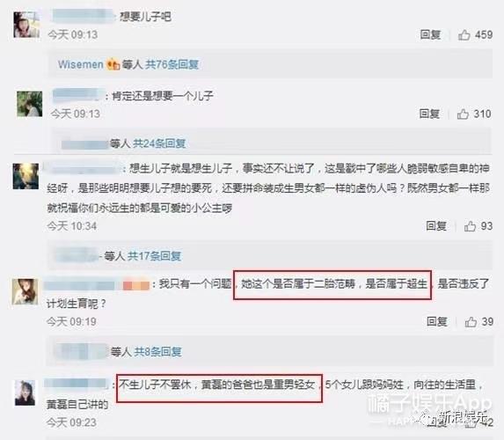The image size is (504, 440).
Task: Show the 共17条回复 replies
Action: tap(154, 256)
